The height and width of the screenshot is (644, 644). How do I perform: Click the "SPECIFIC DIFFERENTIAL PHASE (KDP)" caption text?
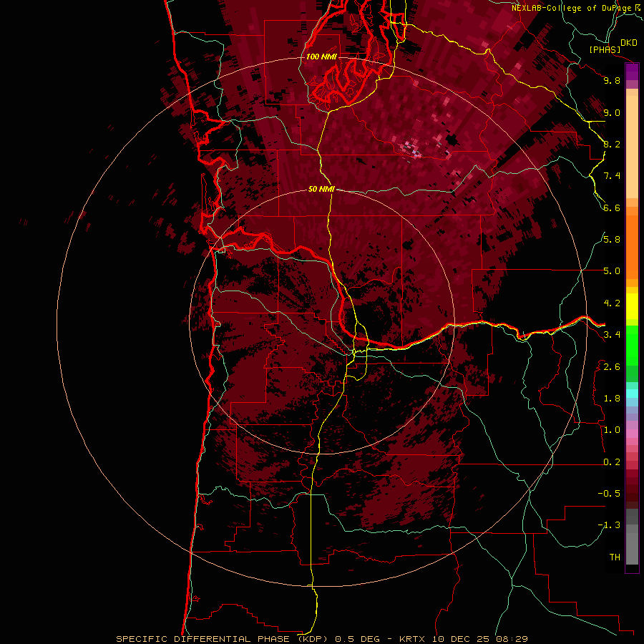click(223, 639)
